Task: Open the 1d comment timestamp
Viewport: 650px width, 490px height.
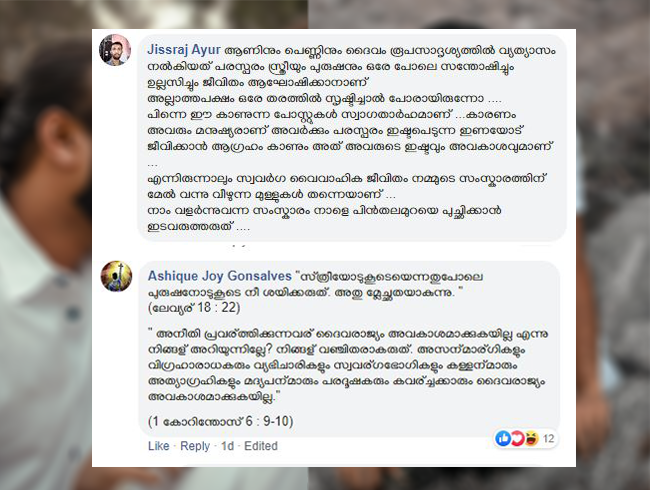Action: tap(227, 446)
